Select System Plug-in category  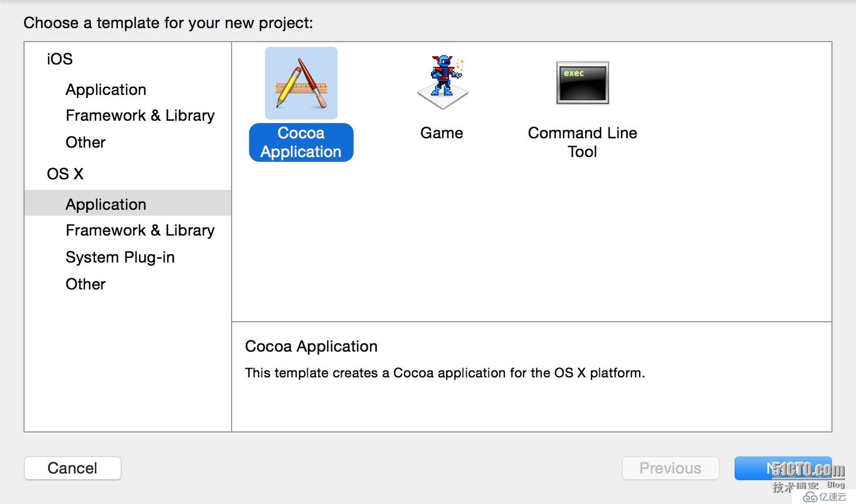click(x=120, y=257)
